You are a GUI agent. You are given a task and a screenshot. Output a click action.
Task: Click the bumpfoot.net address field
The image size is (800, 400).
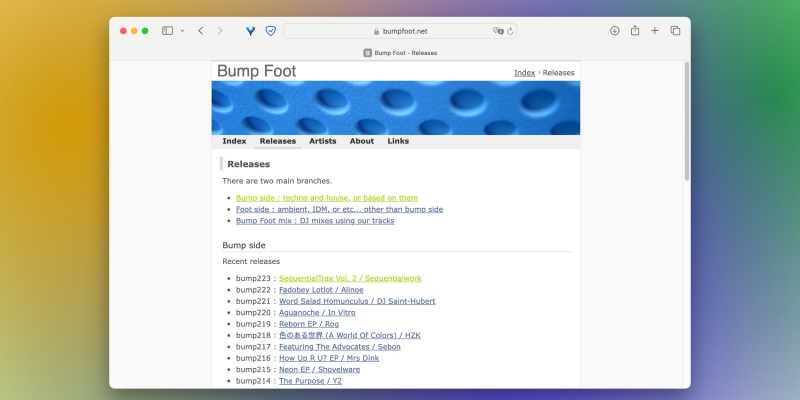pyautogui.click(x=412, y=31)
